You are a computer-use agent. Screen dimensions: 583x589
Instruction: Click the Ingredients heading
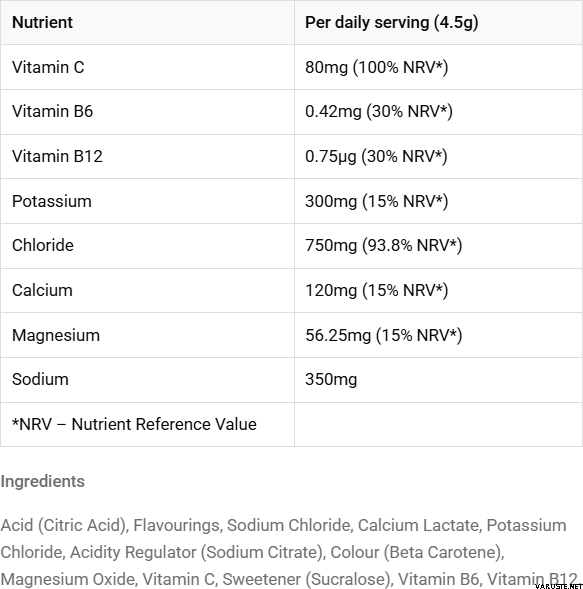coord(42,482)
